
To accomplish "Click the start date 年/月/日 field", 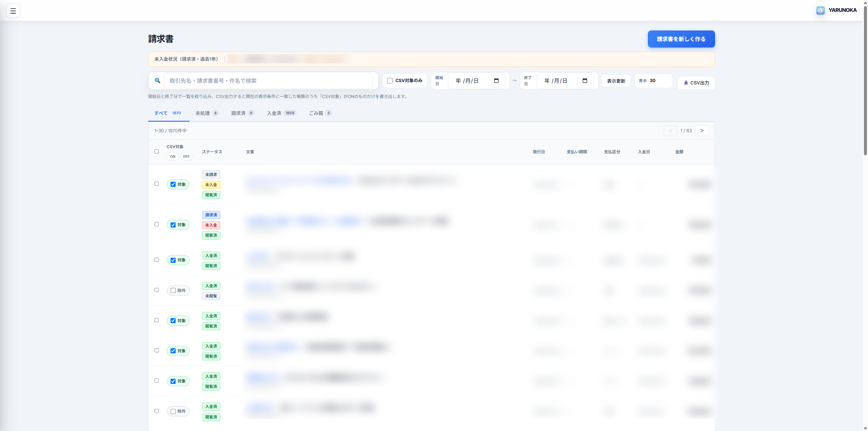I will tap(477, 81).
